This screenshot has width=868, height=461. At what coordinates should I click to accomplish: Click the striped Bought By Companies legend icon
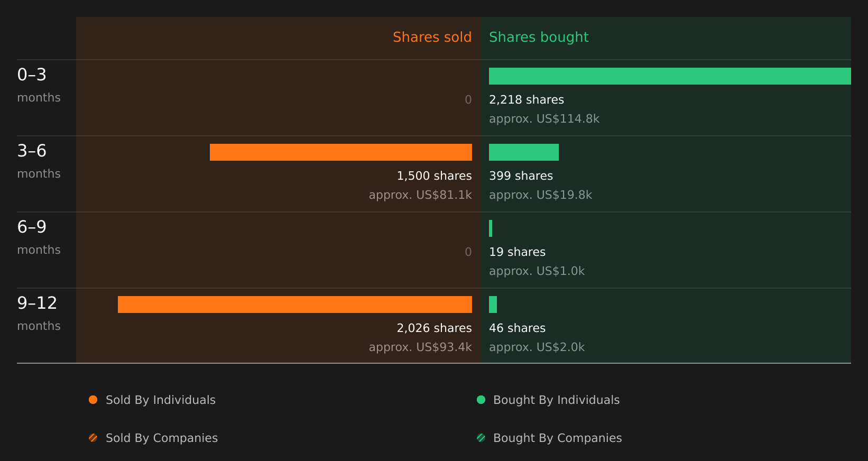[481, 438]
